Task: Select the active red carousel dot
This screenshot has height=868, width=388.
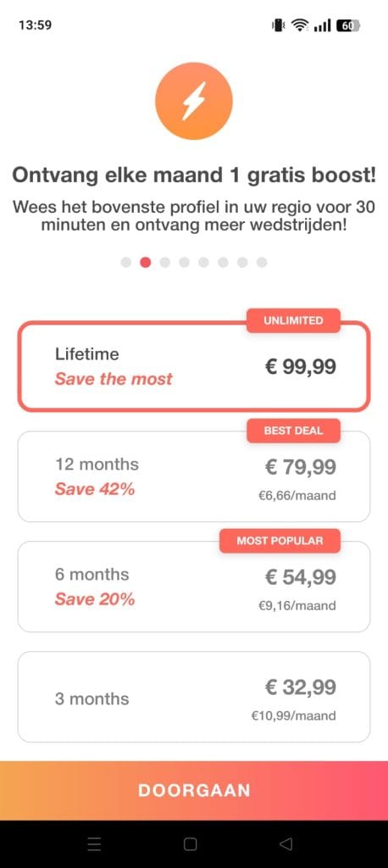Action: [x=146, y=263]
